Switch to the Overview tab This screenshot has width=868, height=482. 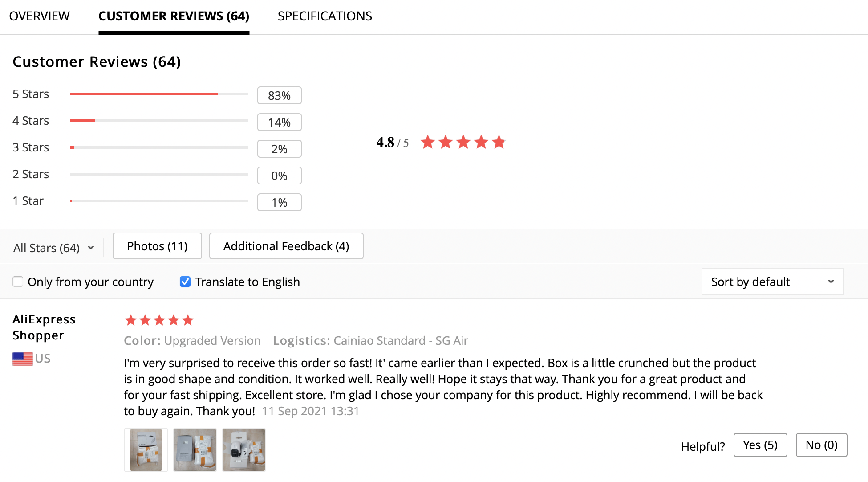pos(39,16)
